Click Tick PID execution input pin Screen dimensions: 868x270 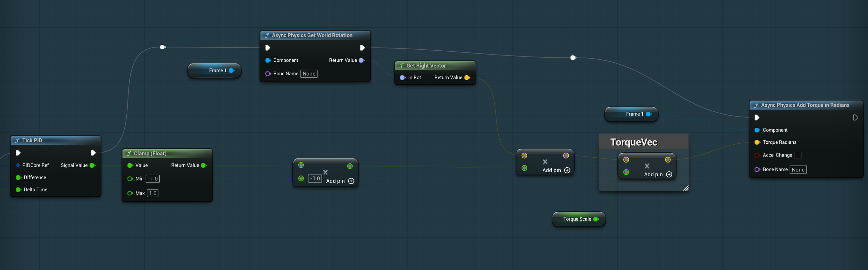18,153
